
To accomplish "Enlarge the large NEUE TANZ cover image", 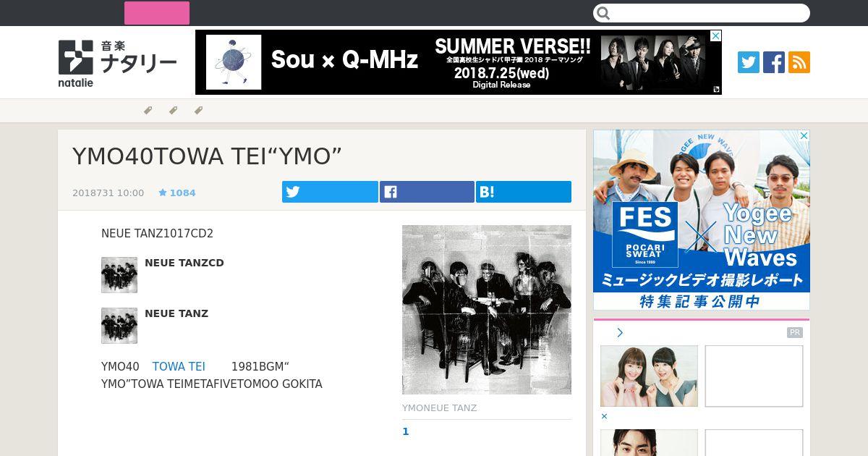I will 487,310.
